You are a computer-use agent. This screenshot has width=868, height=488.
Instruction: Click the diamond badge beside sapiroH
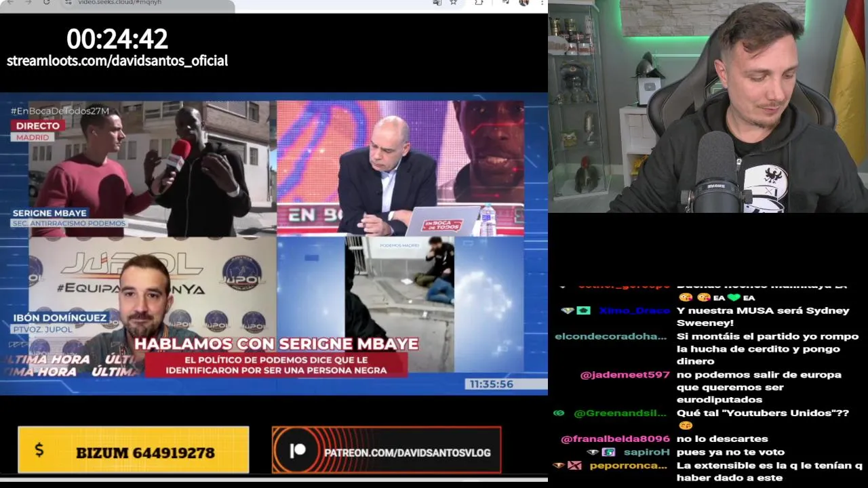(593, 452)
